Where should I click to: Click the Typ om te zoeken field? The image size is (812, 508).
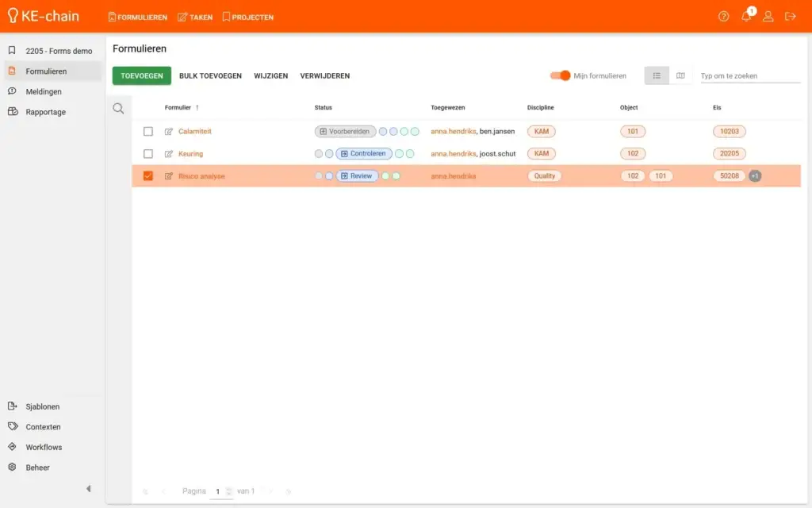[749, 76]
